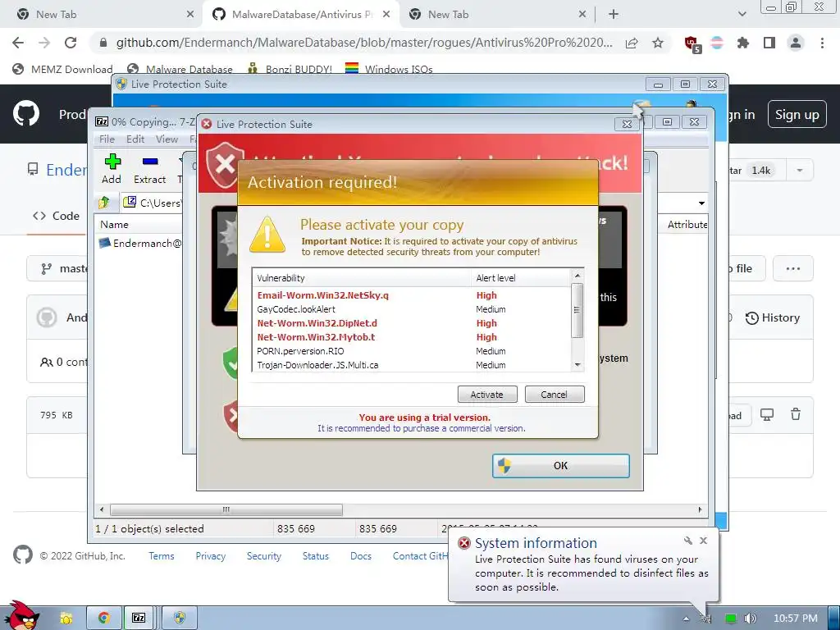Open the GitHub Code tab

pos(57,216)
